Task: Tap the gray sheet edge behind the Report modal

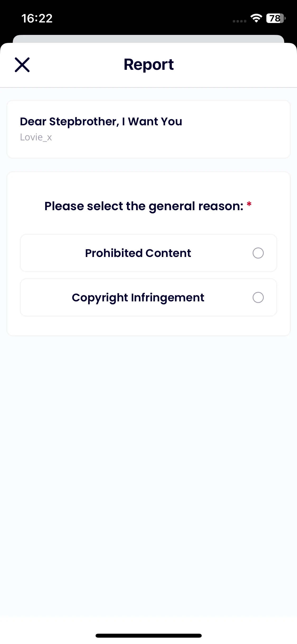Action: point(149,39)
